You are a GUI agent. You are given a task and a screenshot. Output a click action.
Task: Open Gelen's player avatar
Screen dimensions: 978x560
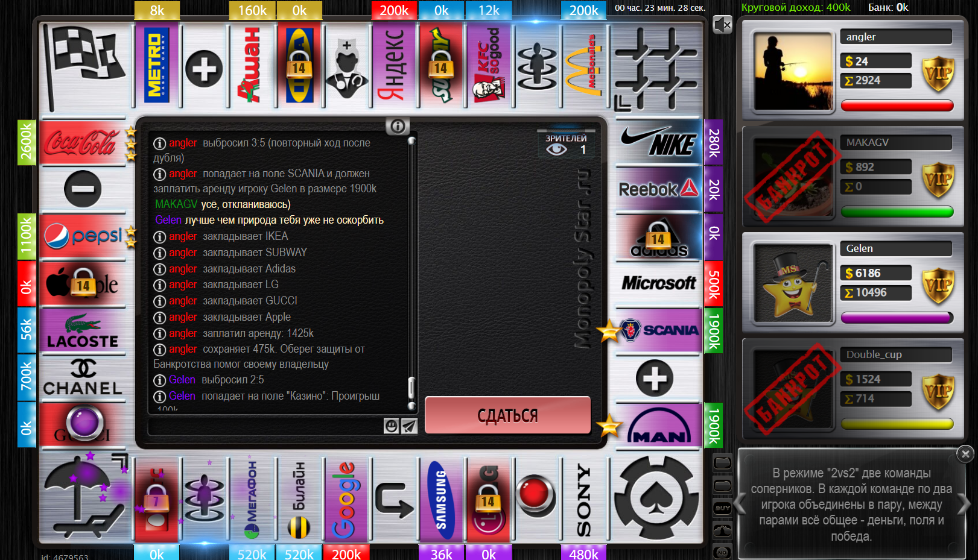(x=793, y=283)
